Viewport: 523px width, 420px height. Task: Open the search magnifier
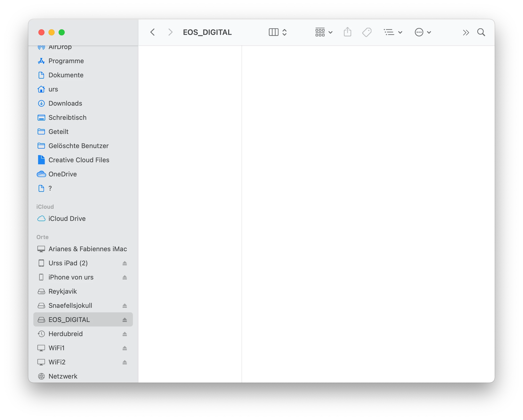(x=481, y=32)
